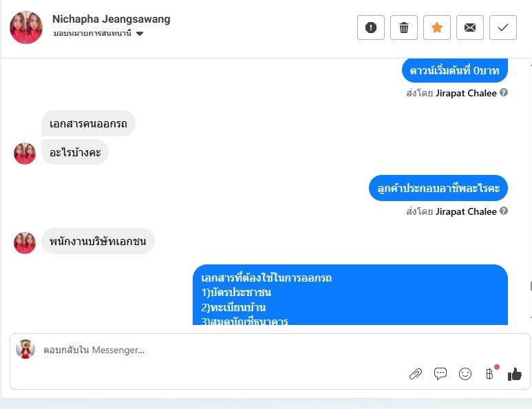Screen dimensions: 532x409
Task: Click Nichapha's header profile picture
Action: pos(26,28)
